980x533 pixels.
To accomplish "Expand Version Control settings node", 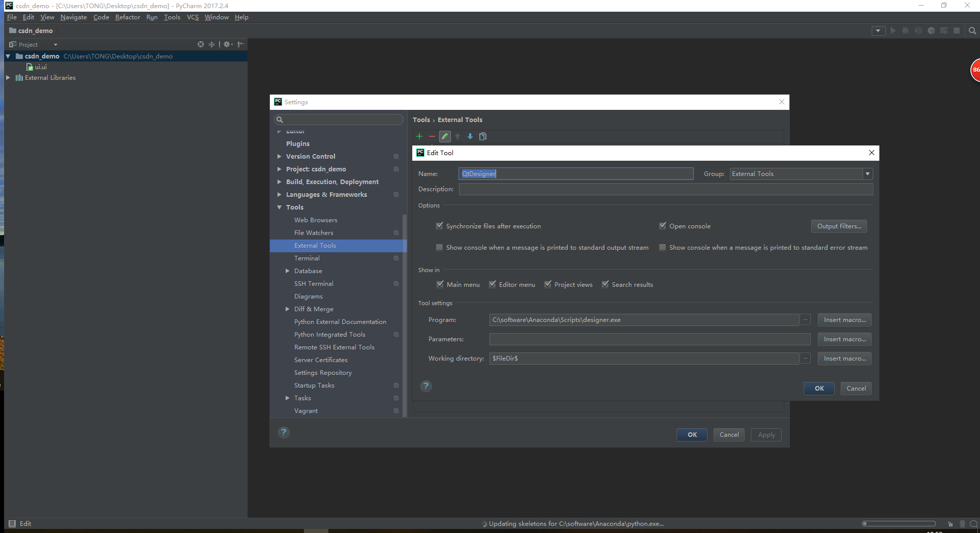I will 279,157.
